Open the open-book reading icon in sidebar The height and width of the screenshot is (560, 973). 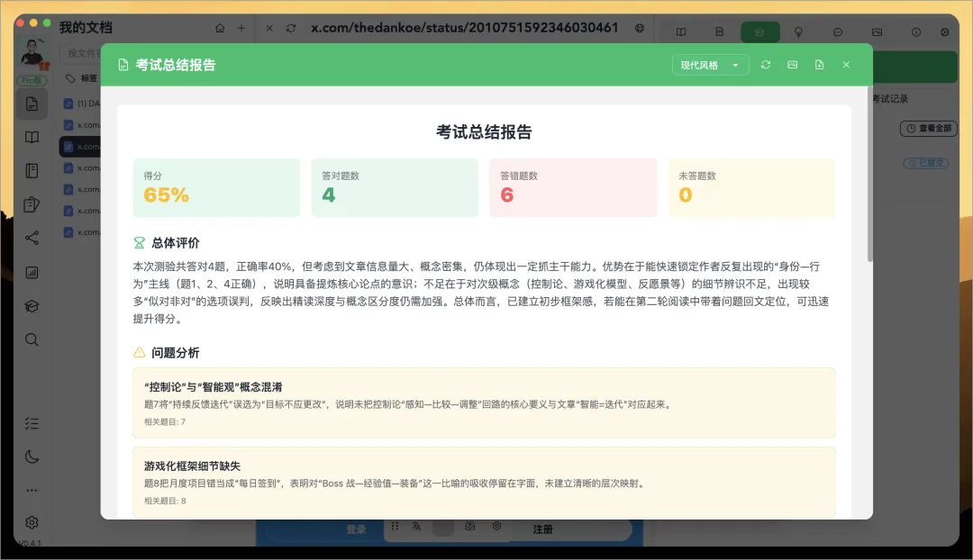(x=32, y=138)
